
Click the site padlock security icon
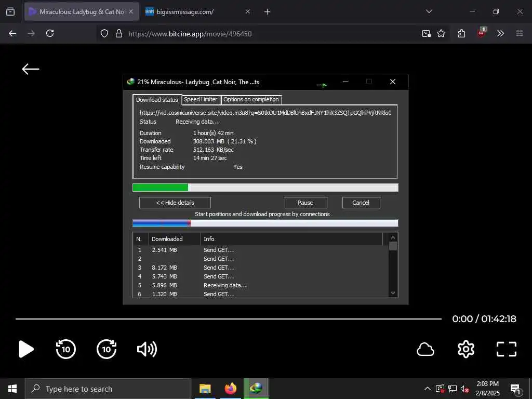(x=119, y=33)
